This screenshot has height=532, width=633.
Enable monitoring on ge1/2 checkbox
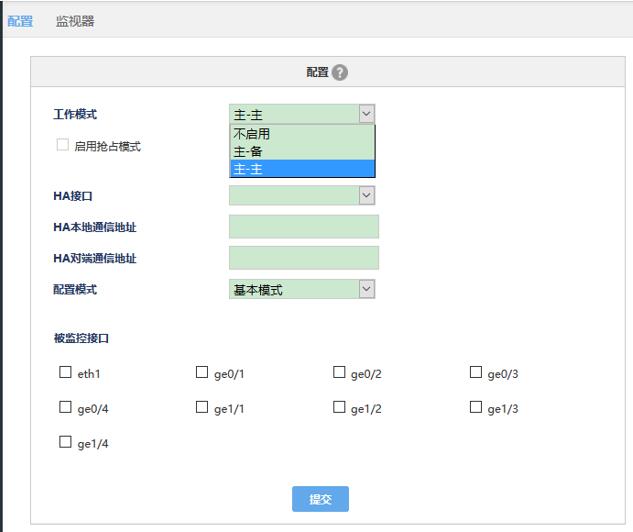pyautogui.click(x=339, y=408)
